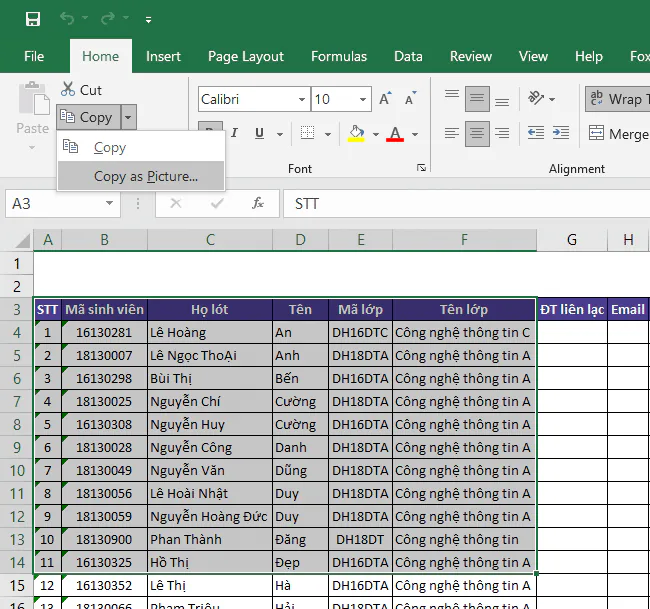Expand Font Color dropdown arrow
The height and width of the screenshot is (609, 650).
pos(415,134)
